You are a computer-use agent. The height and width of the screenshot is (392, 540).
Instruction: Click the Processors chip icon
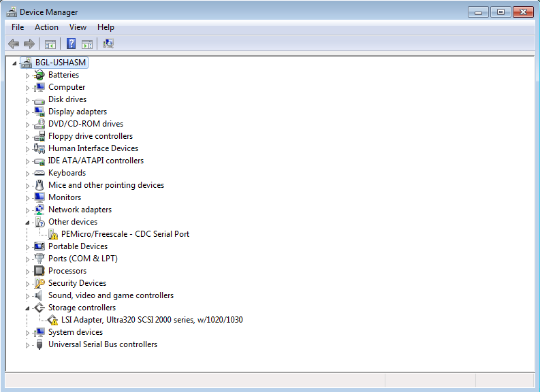pos(39,271)
